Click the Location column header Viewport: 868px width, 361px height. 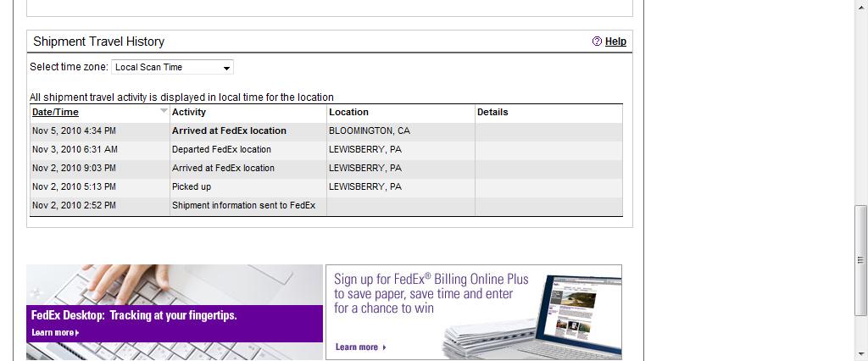click(348, 112)
